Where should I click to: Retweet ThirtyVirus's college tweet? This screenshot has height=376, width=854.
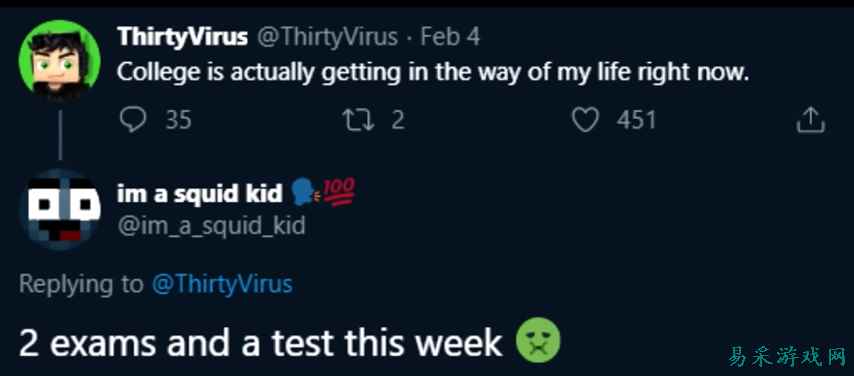[358, 120]
